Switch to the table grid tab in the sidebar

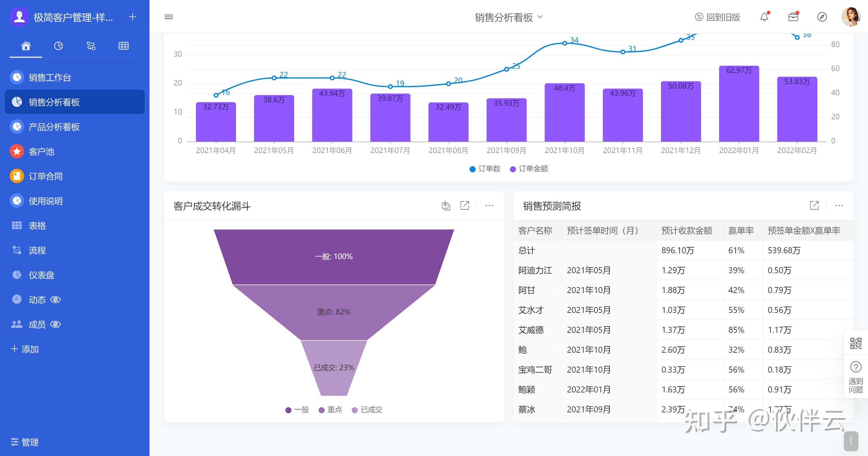coord(123,46)
